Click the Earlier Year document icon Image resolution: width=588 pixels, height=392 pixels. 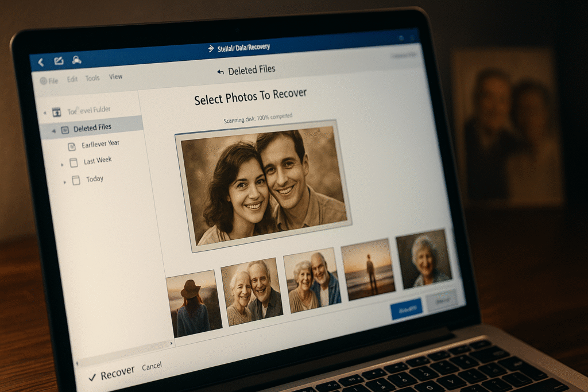click(72, 146)
